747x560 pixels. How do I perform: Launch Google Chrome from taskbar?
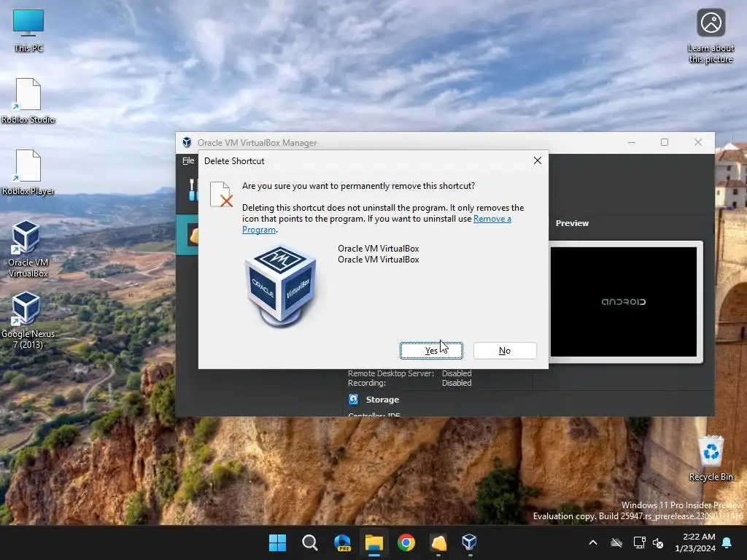[406, 542]
